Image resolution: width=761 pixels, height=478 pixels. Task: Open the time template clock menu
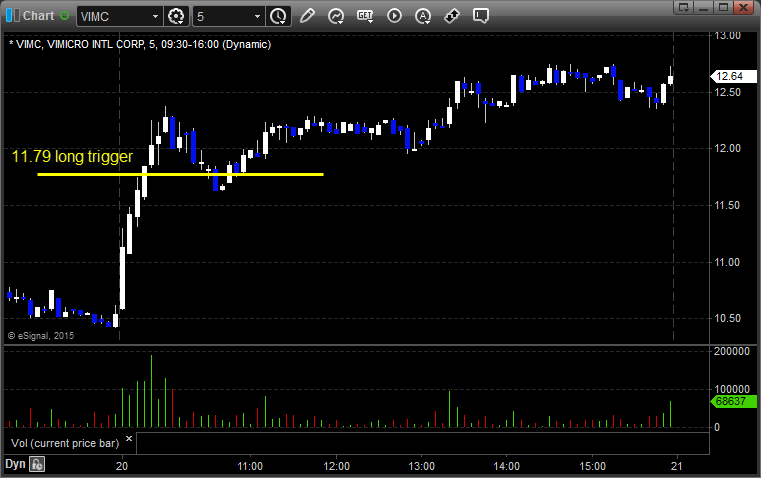click(x=279, y=16)
